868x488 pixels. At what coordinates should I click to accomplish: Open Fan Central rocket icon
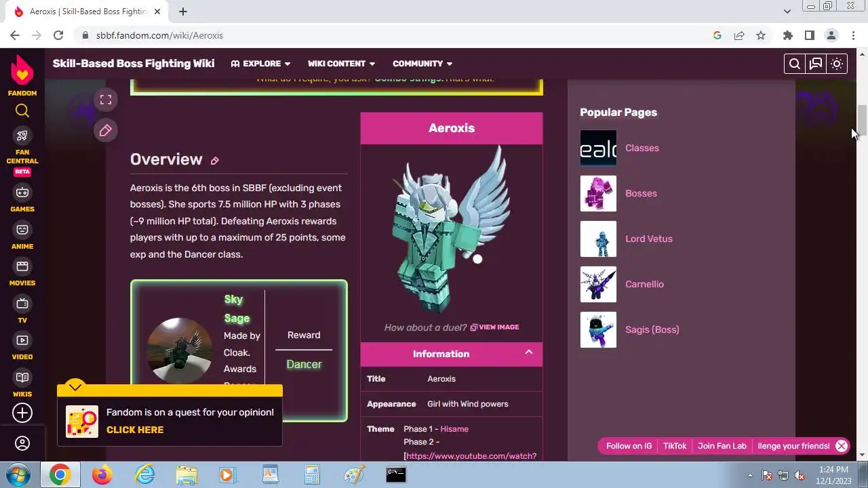[22, 136]
